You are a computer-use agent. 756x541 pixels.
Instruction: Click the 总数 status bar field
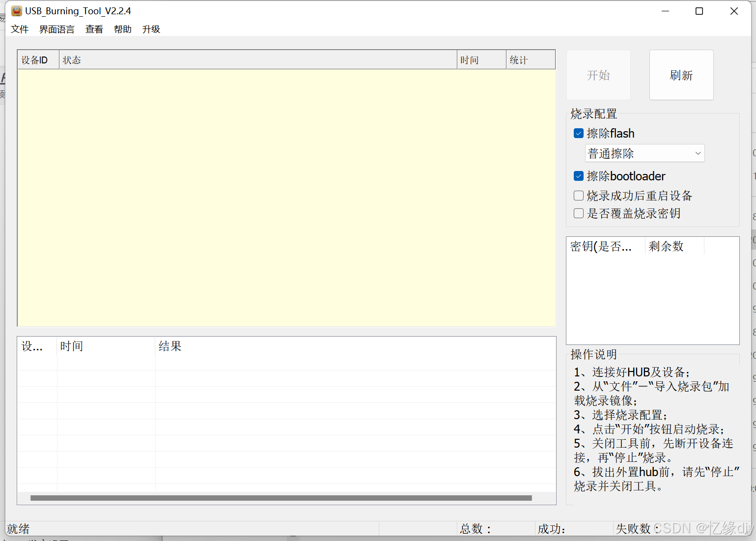(496, 529)
